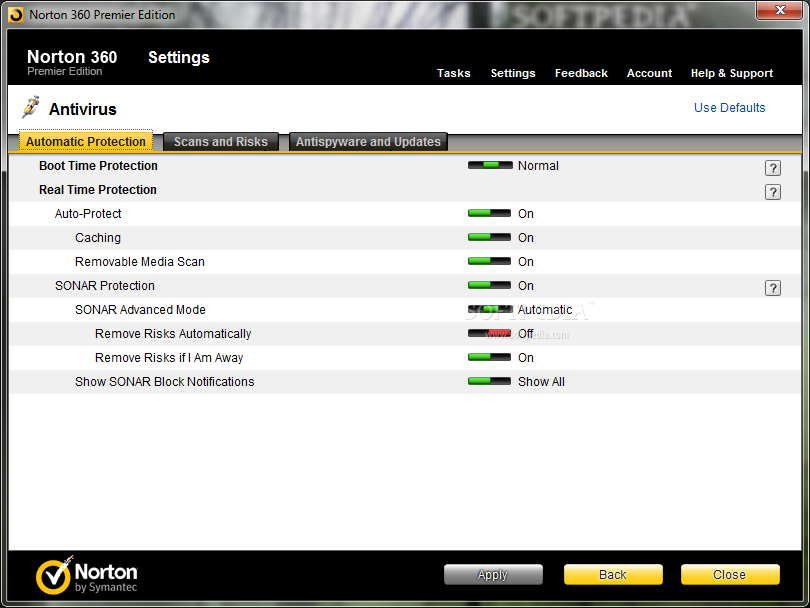Open the Feedback menu
Image resolution: width=810 pixels, height=608 pixels.
[x=581, y=73]
